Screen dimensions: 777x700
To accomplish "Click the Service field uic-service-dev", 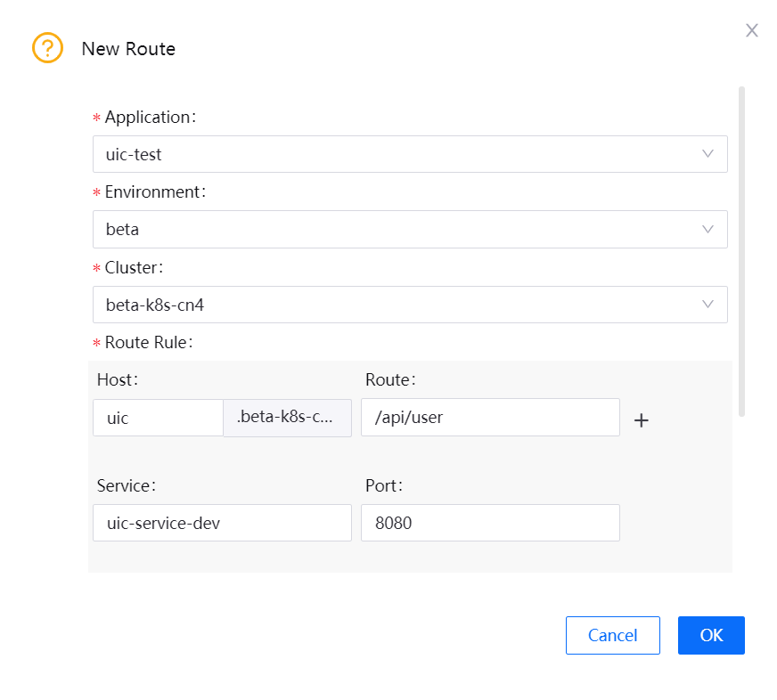I will [x=222, y=523].
